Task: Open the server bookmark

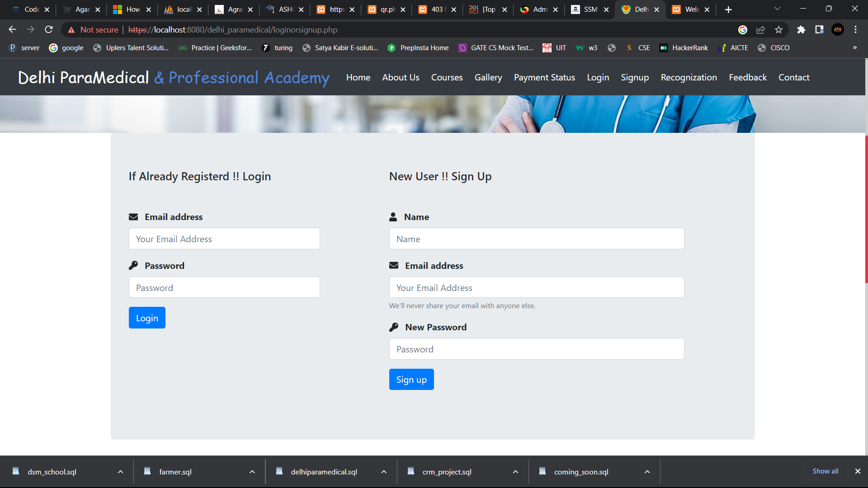Action: [x=24, y=48]
